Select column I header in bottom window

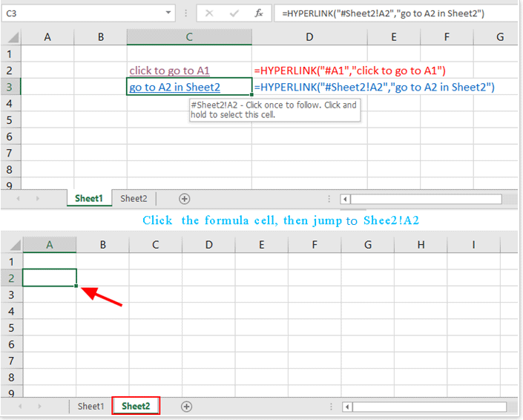pyautogui.click(x=473, y=245)
